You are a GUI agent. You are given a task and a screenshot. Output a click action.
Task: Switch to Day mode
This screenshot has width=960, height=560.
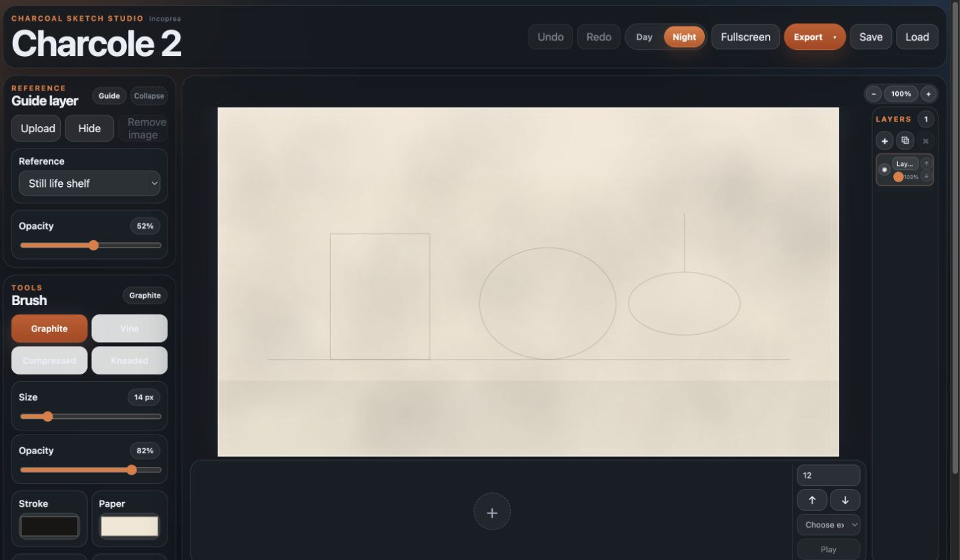[644, 37]
